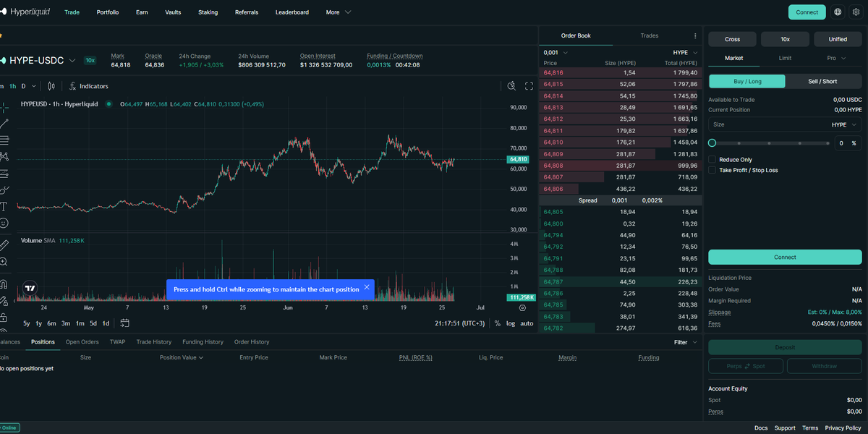Expand the Pro order type dropdown
868x434 pixels.
836,58
